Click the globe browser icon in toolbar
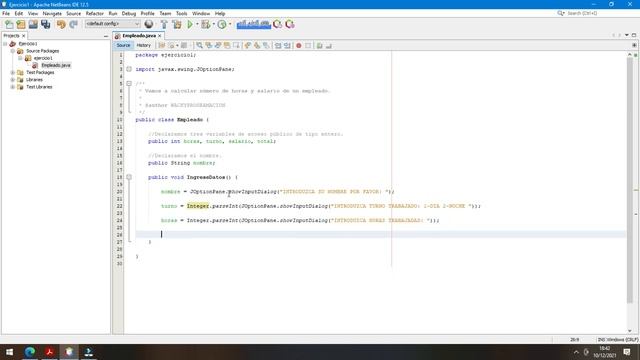 point(149,24)
